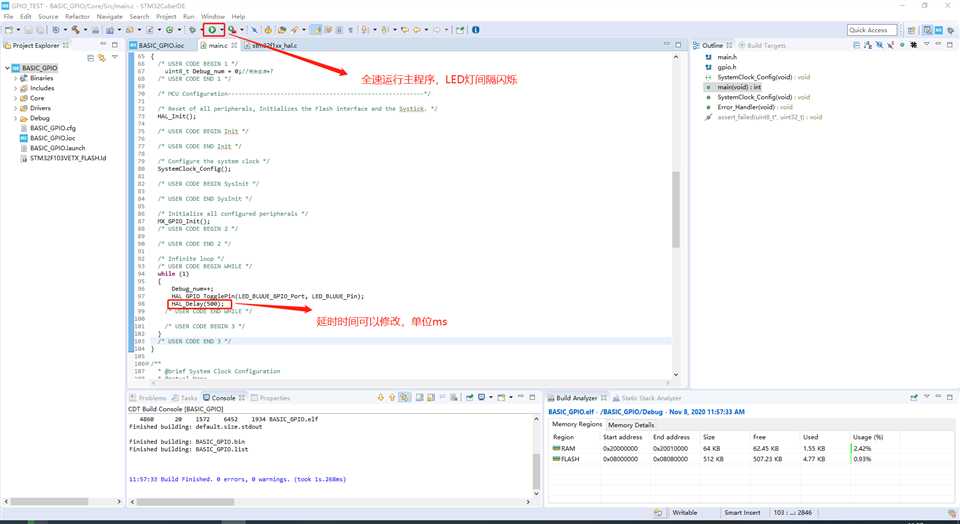The image size is (960, 524).
Task: Toggle Link with Editor in Project Explorer
Action: point(102,58)
